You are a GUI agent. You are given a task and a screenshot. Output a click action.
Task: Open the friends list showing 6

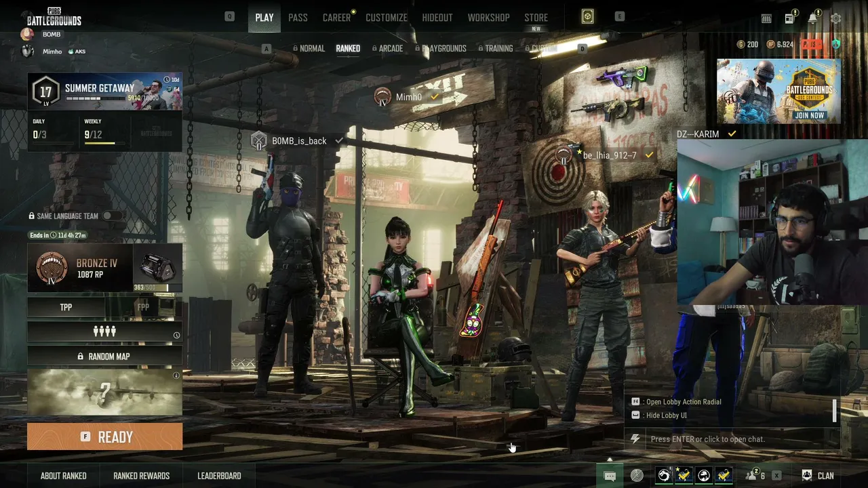coord(755,476)
